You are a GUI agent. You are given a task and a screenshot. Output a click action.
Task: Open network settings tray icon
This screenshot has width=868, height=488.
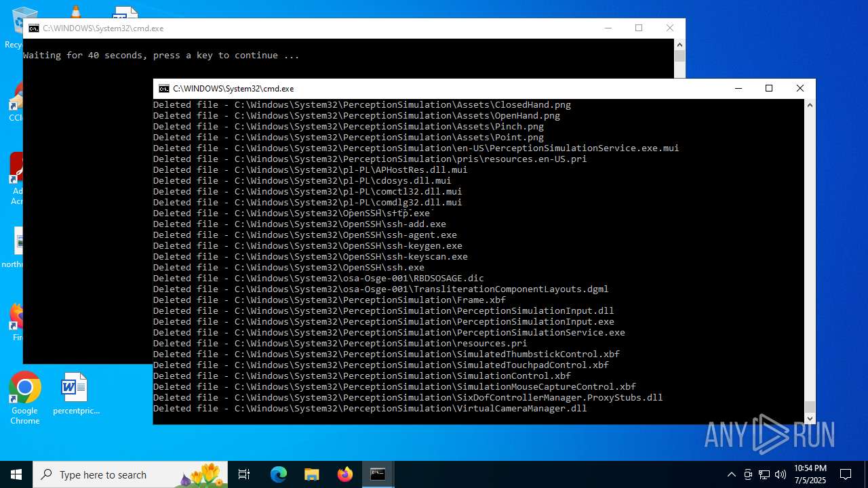coord(764,474)
